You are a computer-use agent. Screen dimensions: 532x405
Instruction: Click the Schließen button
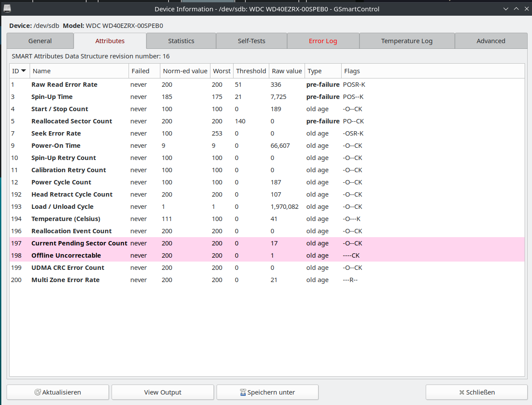click(x=477, y=392)
